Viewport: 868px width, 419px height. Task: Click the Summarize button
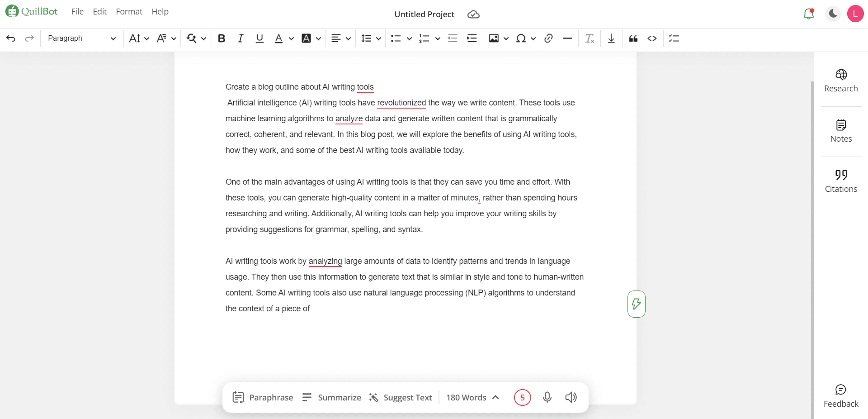click(331, 397)
